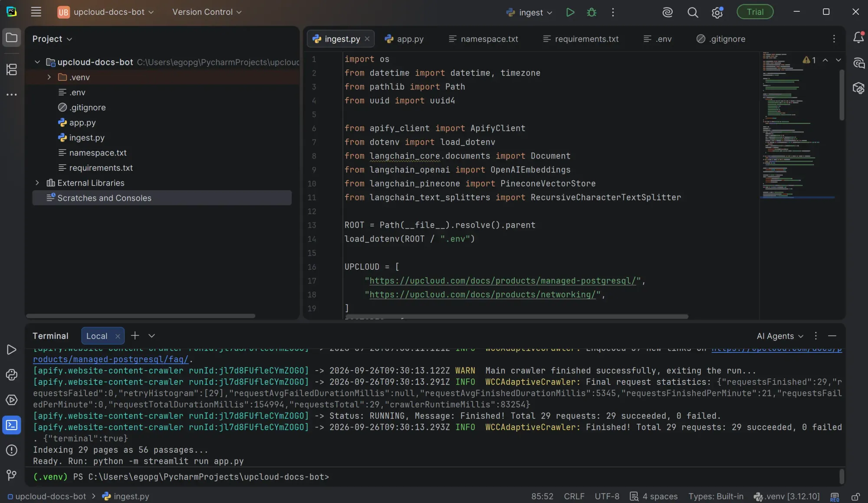Open the Project tool window folder icon
This screenshot has height=503, width=868.
[x=12, y=38]
